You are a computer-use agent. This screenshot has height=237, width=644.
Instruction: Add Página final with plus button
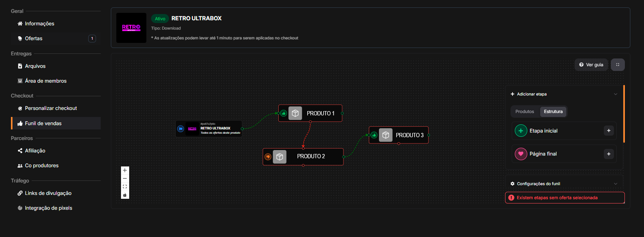pyautogui.click(x=608, y=154)
